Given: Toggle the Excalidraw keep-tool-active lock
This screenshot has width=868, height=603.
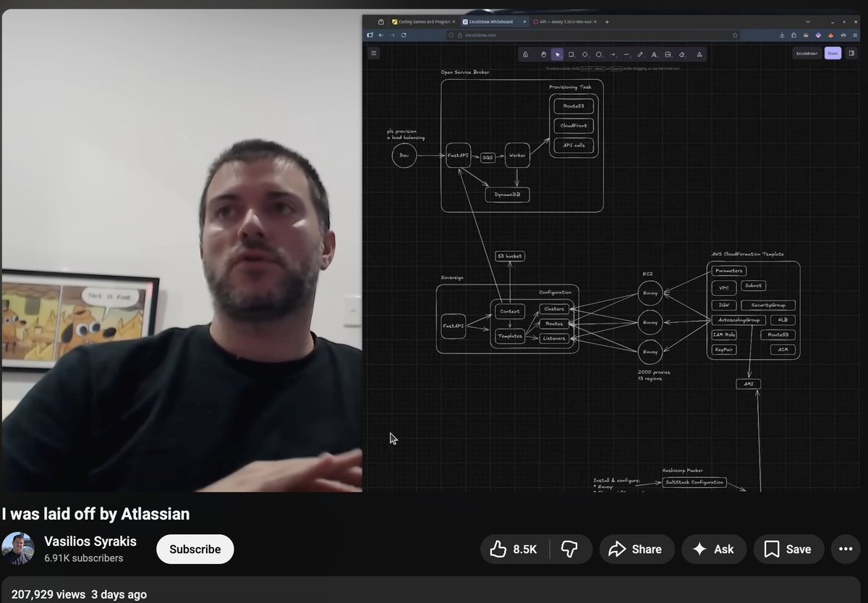Looking at the screenshot, I should [525, 54].
